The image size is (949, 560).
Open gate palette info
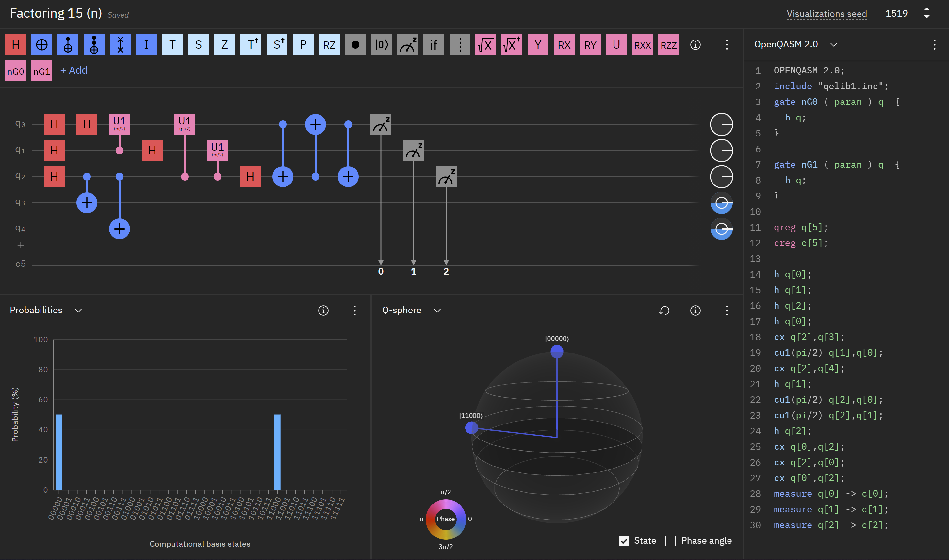pyautogui.click(x=695, y=45)
